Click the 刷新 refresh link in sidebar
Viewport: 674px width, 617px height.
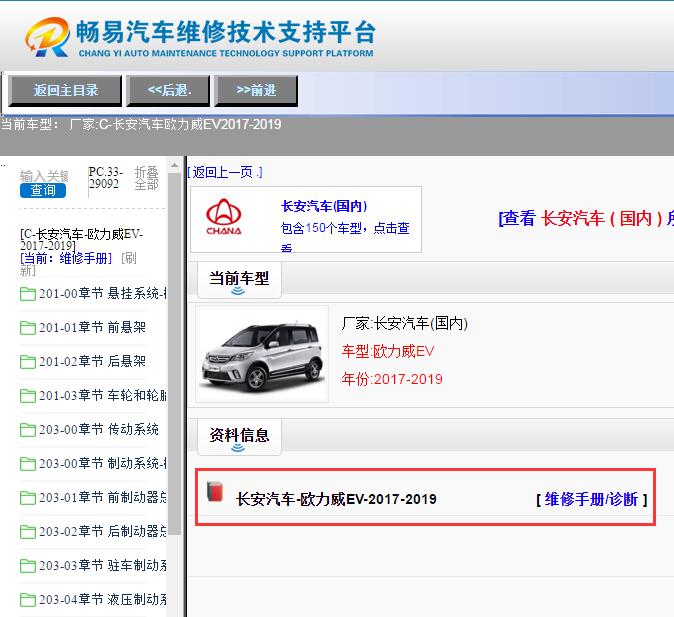click(78, 264)
